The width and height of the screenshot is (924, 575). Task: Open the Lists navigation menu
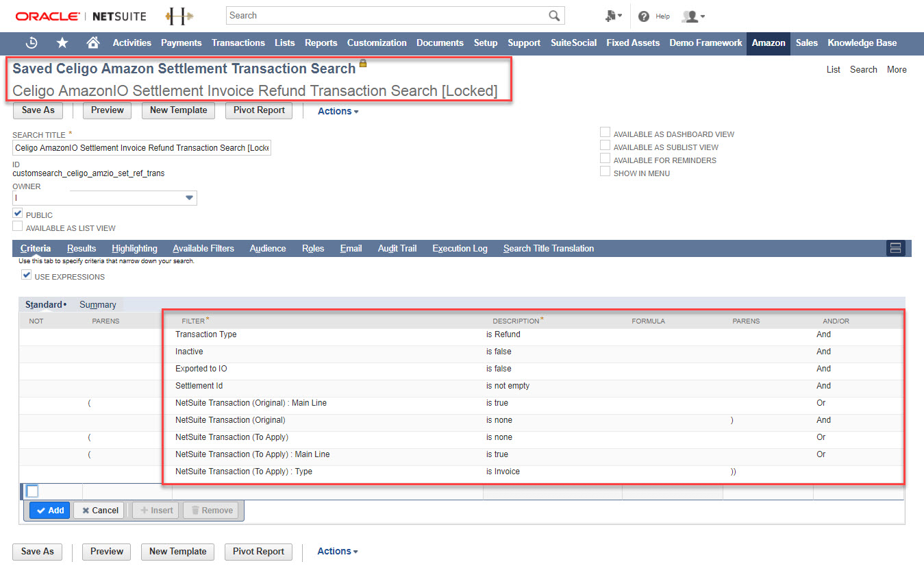(x=284, y=42)
